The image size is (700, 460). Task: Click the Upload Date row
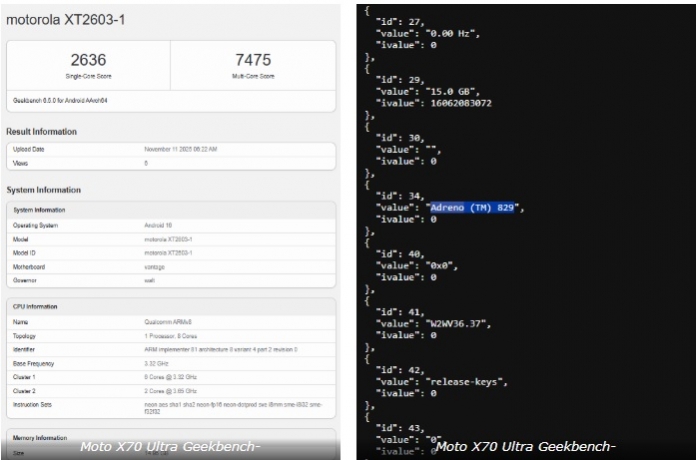[172, 149]
